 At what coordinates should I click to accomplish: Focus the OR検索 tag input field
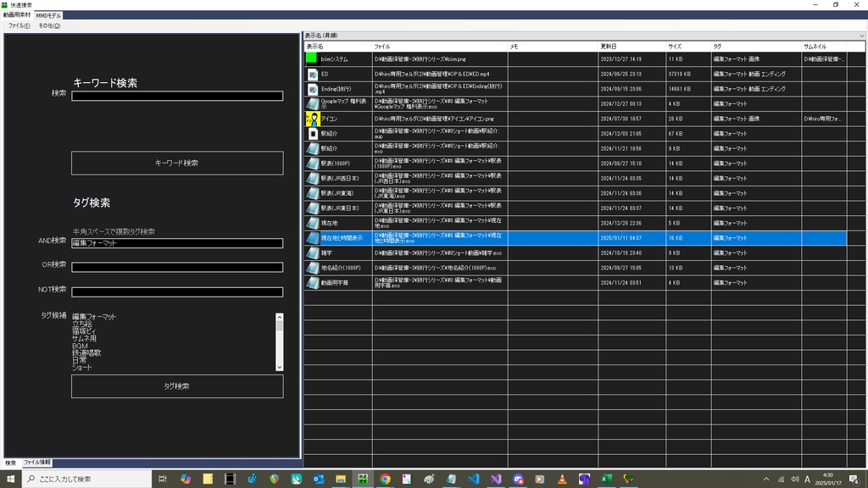(x=177, y=267)
